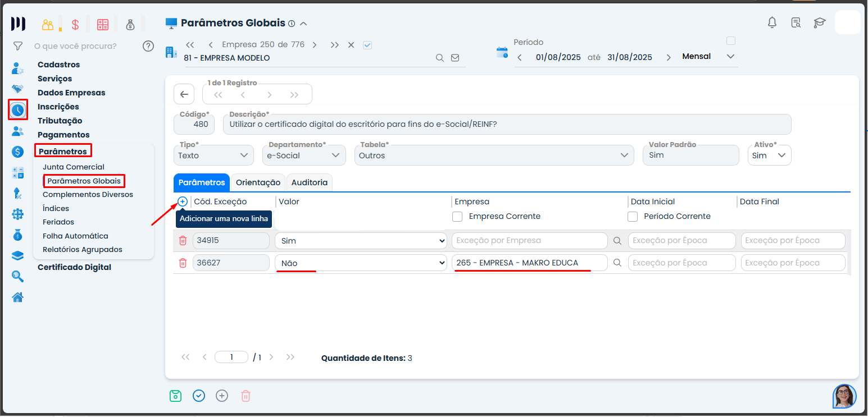Toggle the checkbox above the Mensal dropdown
This screenshot has height=417, width=868.
731,40
